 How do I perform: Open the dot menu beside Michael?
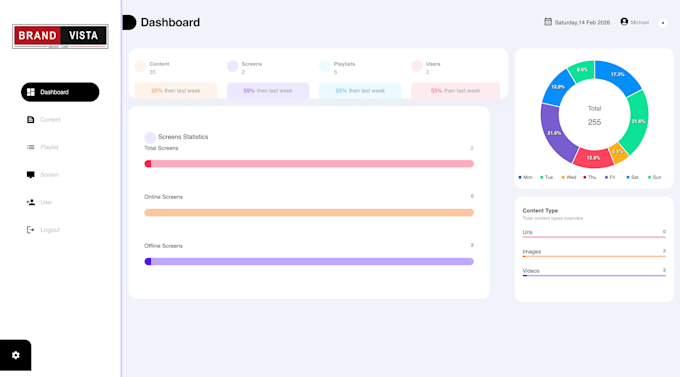(663, 23)
